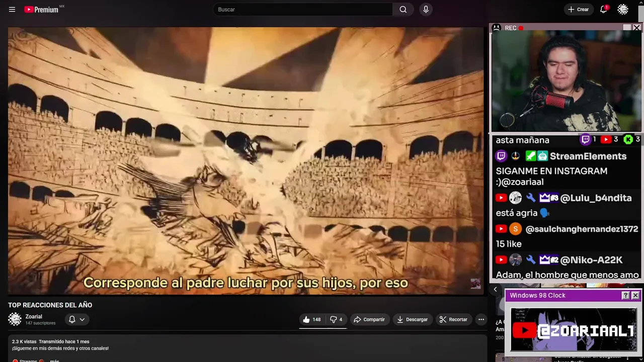Expand description with 'más' link
Screen dimensions: 644x362
tap(54, 360)
